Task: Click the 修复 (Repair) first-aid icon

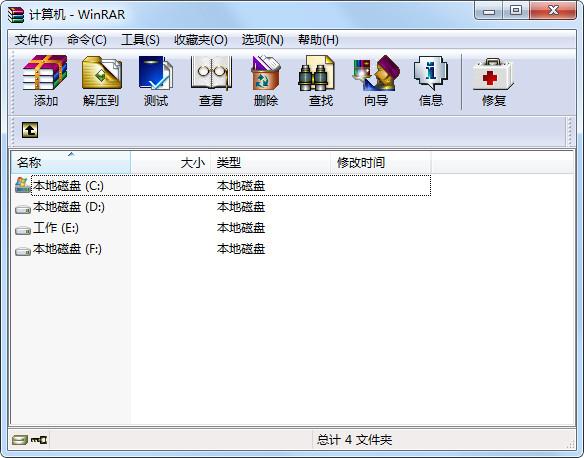Action: [x=493, y=74]
